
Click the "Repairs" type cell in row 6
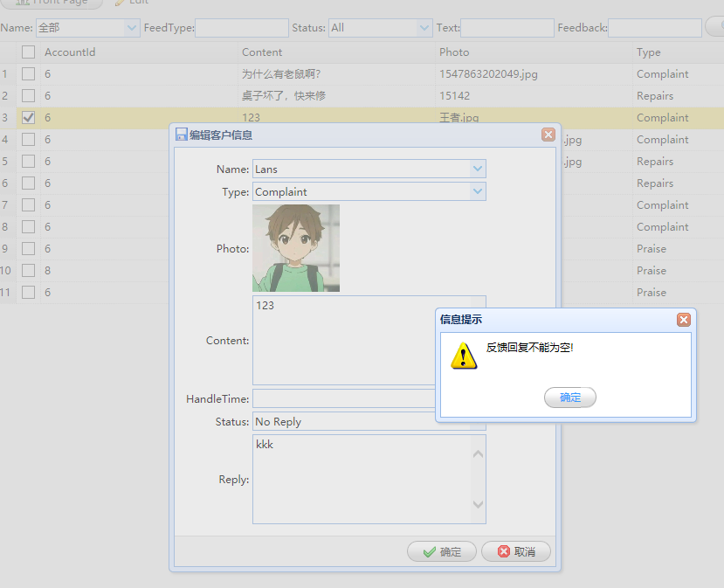(655, 183)
